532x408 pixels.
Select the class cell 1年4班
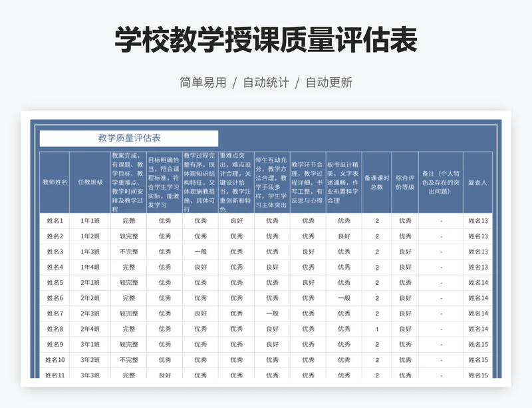coord(90,268)
